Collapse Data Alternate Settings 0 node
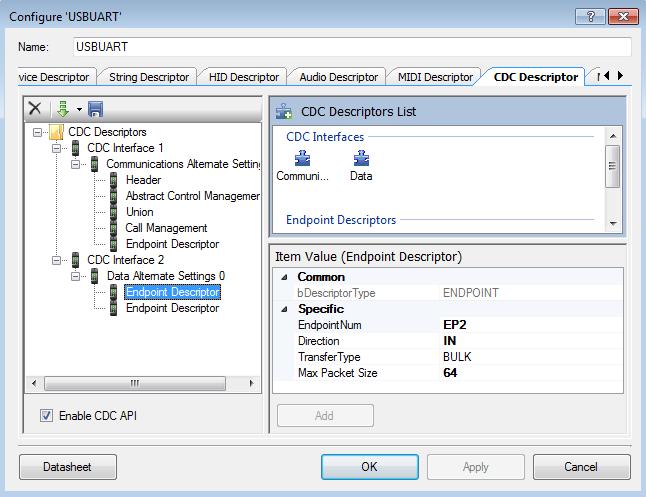This screenshot has height=497, width=646. [75, 276]
